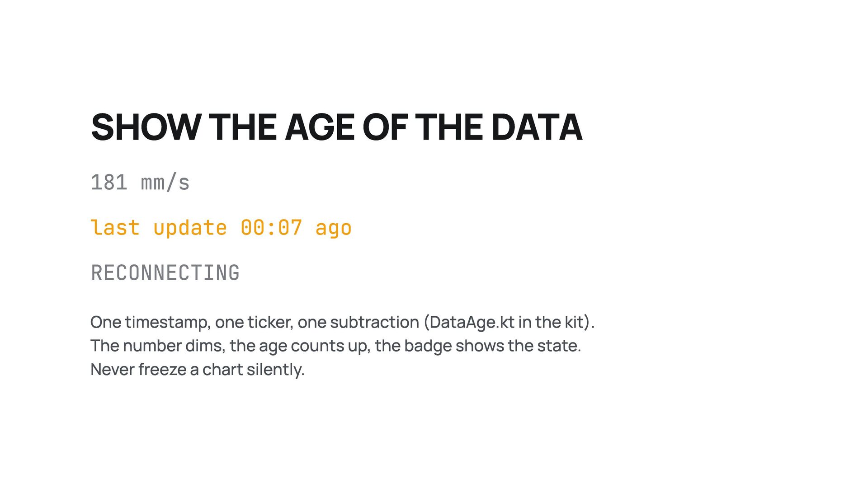This screenshot has width=868, height=488.
Task: Click the line starting 'One timestamp, one ticker'
Action: (x=342, y=323)
